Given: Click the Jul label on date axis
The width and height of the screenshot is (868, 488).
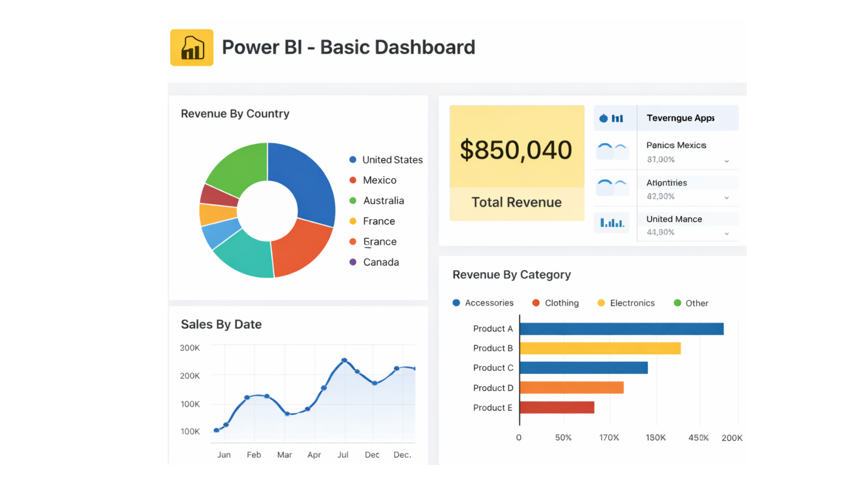Looking at the screenshot, I should click(343, 455).
